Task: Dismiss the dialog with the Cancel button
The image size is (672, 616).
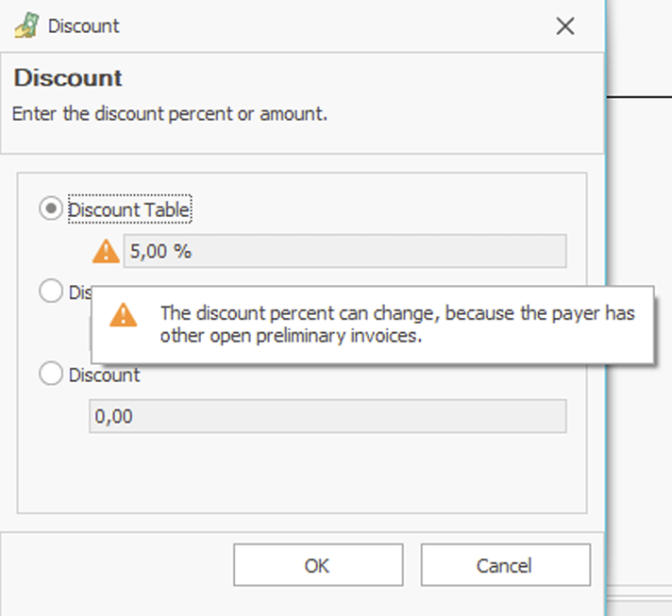Action: pyautogui.click(x=506, y=565)
